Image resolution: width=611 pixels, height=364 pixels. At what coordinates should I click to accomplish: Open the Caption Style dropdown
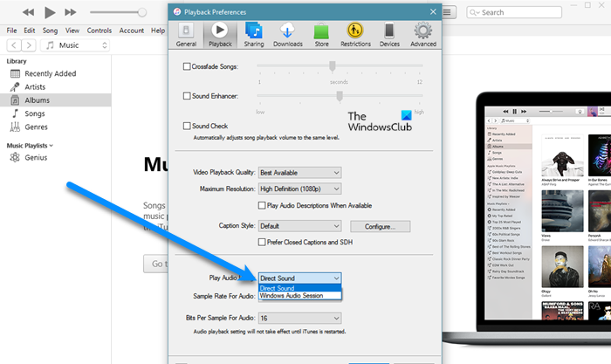pyautogui.click(x=299, y=226)
